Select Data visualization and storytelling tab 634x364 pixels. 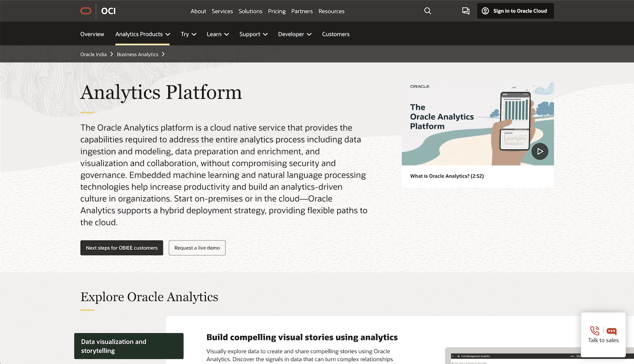(x=129, y=346)
